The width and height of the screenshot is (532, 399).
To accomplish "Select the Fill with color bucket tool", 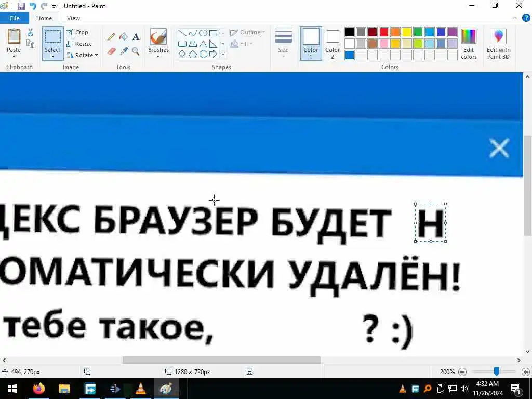I will [x=124, y=37].
